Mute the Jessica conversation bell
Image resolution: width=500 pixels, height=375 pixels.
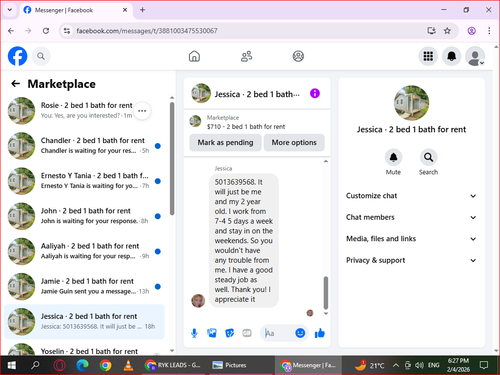pyautogui.click(x=393, y=157)
